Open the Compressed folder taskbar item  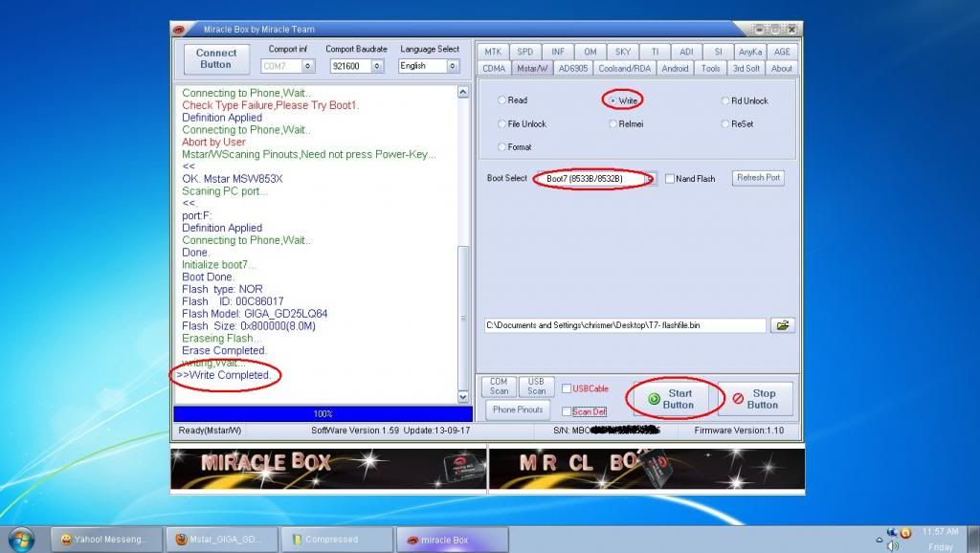coord(338,540)
